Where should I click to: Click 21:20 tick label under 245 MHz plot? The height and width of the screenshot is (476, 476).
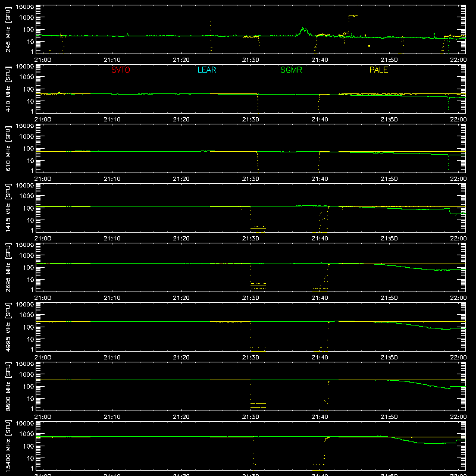181,60
